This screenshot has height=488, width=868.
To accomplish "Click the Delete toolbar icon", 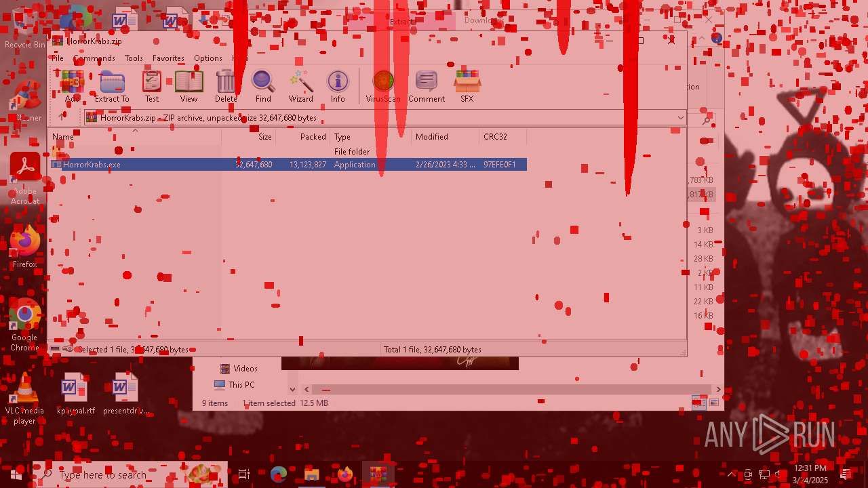I will 226,86.
